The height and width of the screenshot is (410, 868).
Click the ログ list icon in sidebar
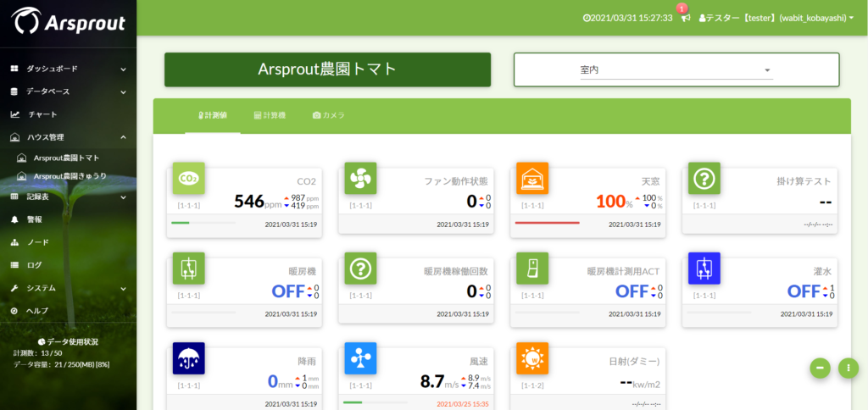click(15, 265)
